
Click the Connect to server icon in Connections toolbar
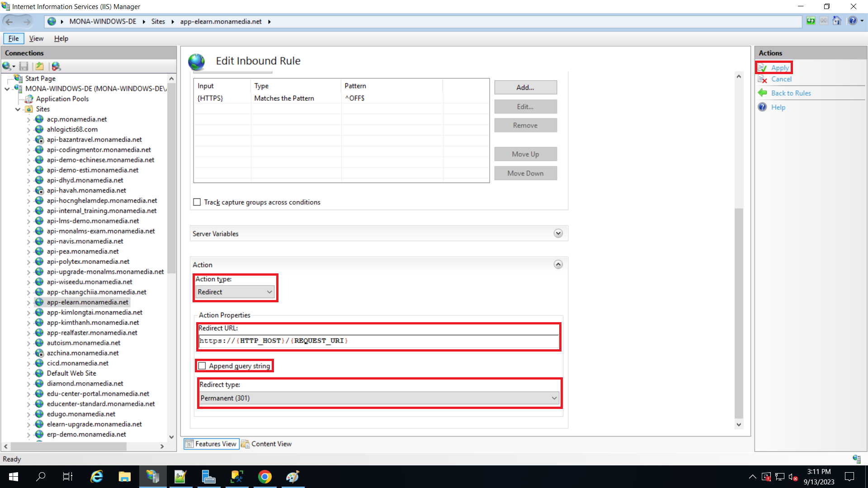pos(7,66)
